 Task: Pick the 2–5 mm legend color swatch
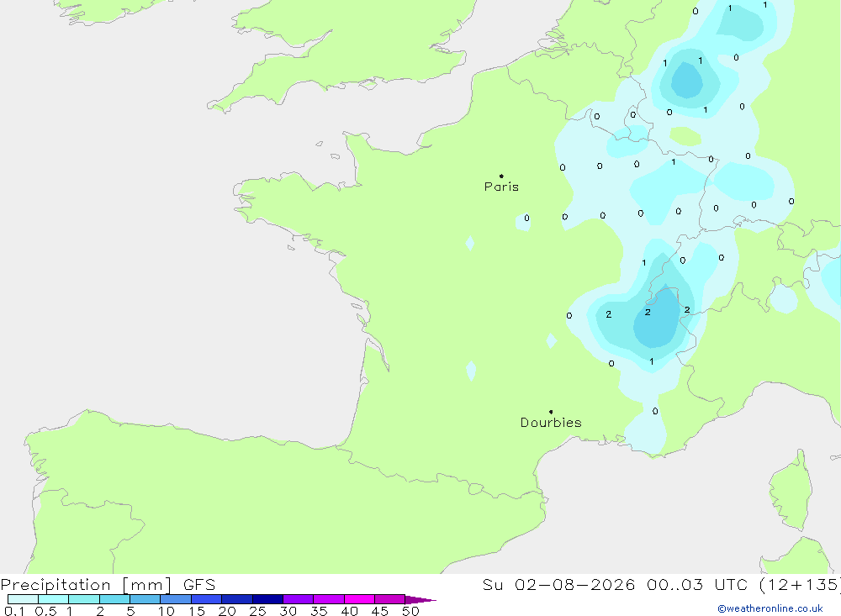click(114, 599)
